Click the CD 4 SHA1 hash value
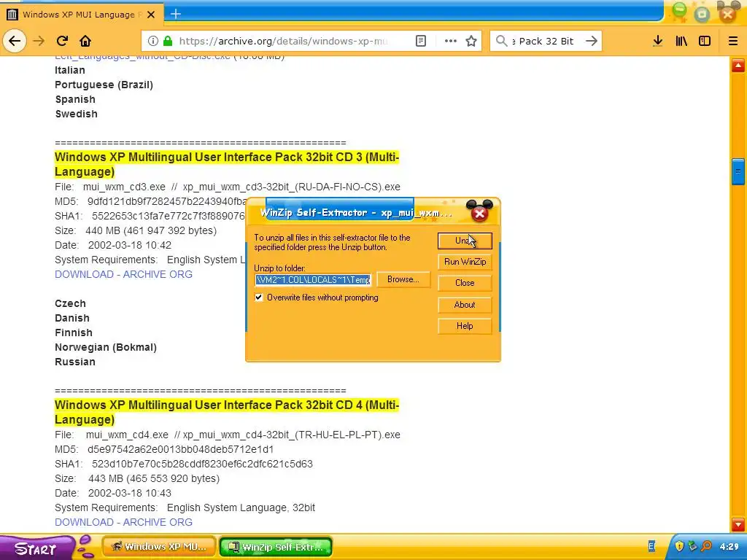Viewport: 747px width, 560px height. click(x=202, y=464)
